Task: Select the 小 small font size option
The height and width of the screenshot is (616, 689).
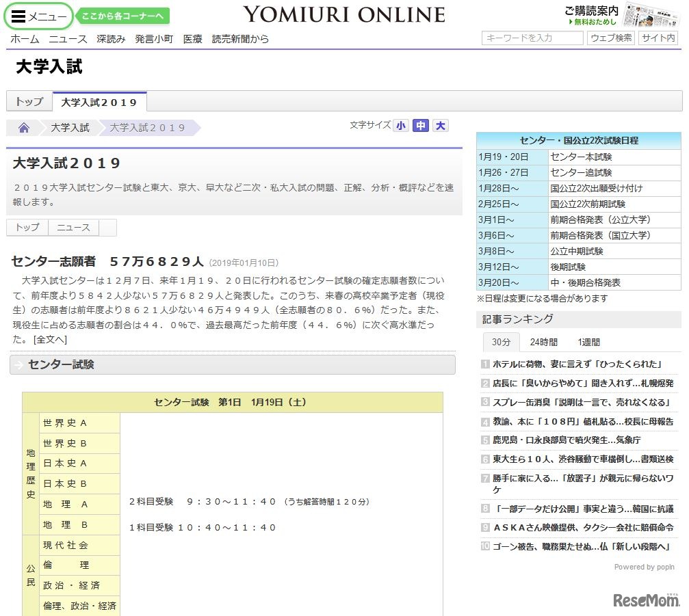Action: 401,126
